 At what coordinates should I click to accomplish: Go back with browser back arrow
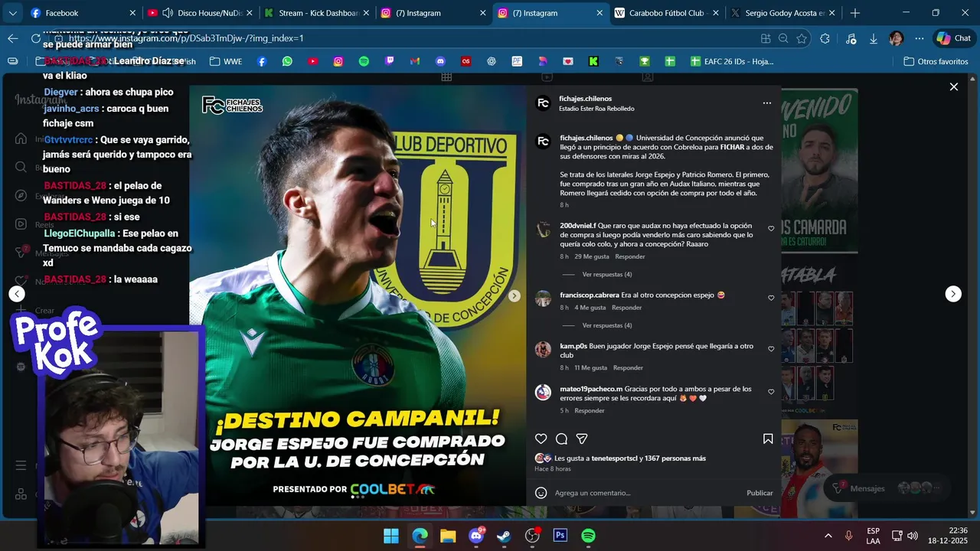tap(13, 38)
